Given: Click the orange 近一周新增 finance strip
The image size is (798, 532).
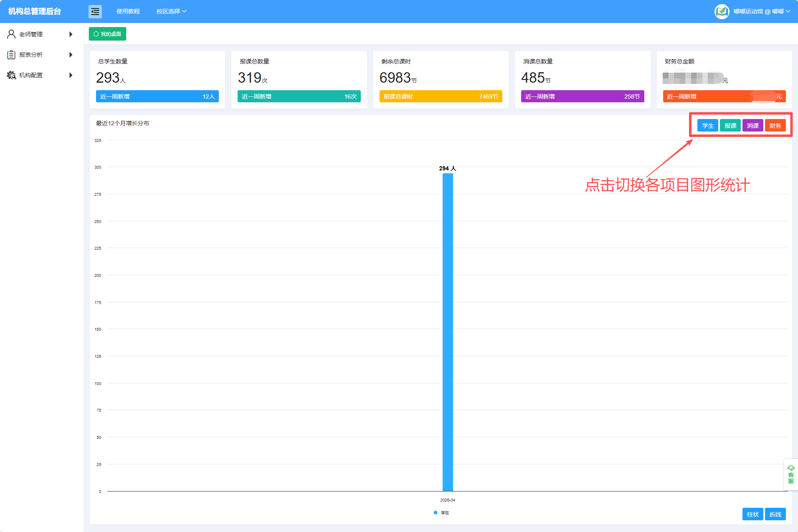Looking at the screenshot, I should point(724,96).
